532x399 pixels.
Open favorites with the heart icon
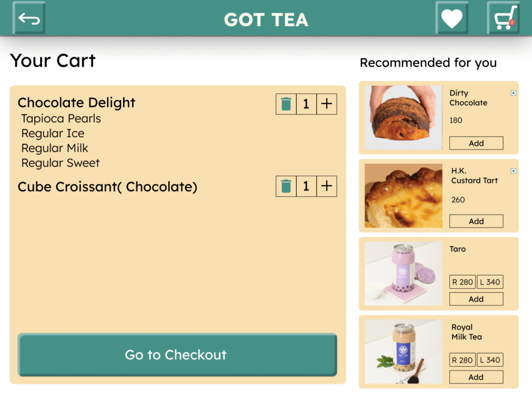[x=451, y=19]
